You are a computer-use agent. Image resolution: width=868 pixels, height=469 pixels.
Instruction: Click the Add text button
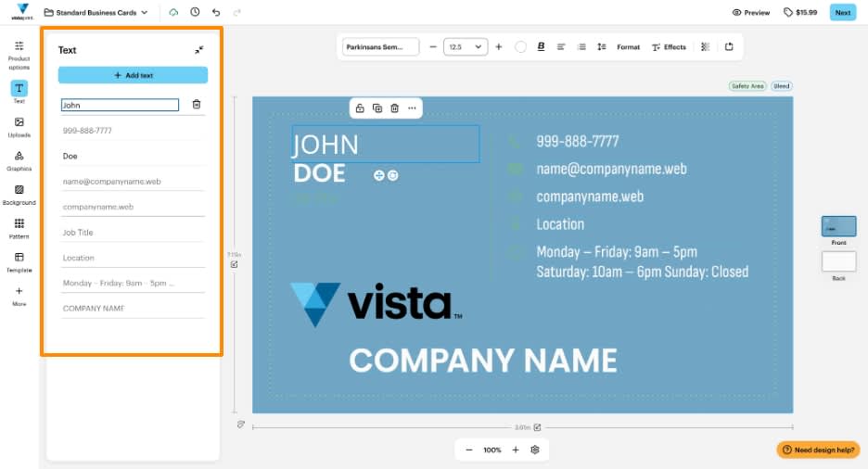(x=133, y=75)
